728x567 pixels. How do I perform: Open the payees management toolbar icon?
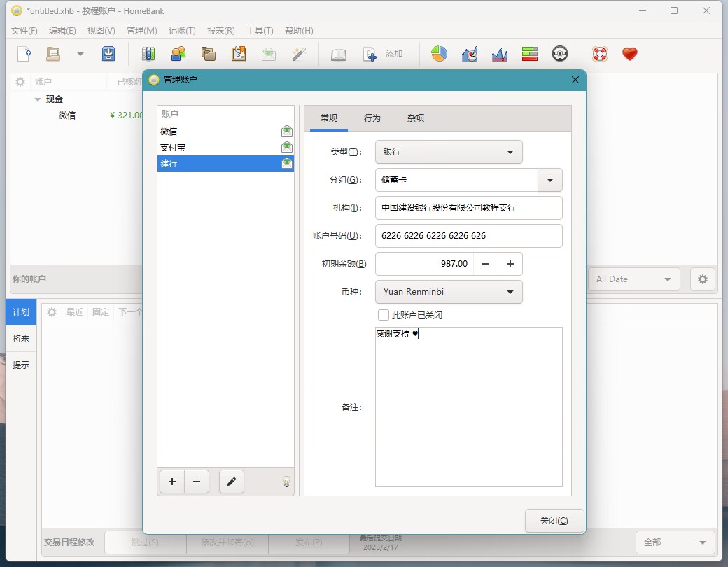coord(178,54)
